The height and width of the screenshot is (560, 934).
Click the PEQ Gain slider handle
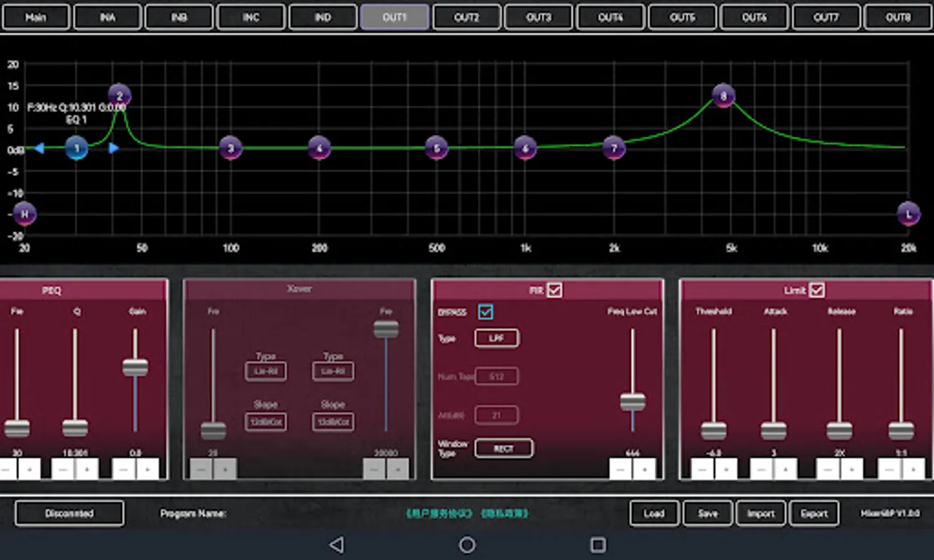pyautogui.click(x=135, y=367)
